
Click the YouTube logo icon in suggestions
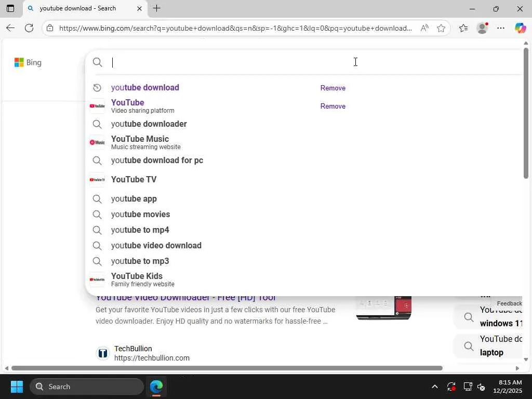97,106
